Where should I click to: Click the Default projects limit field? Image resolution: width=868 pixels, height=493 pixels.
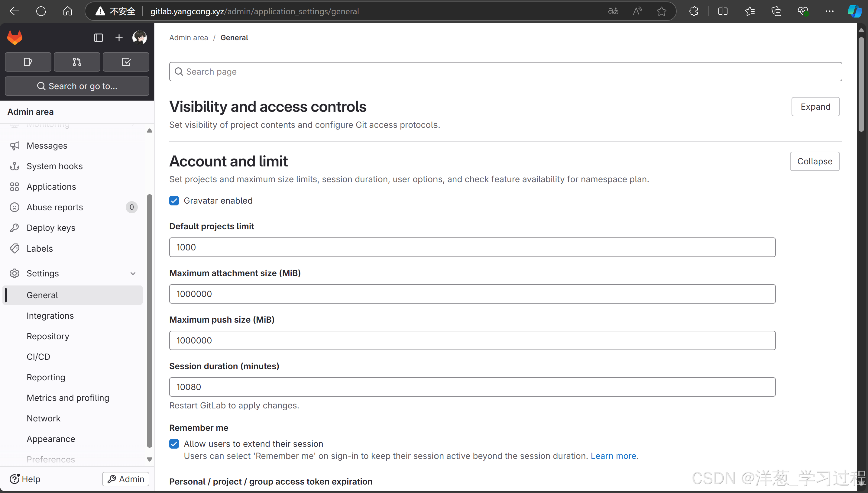tap(472, 247)
